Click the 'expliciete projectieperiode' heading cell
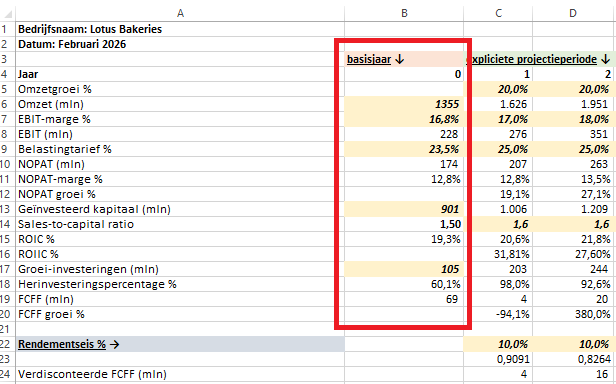This screenshot has width=616, height=384. [x=539, y=59]
